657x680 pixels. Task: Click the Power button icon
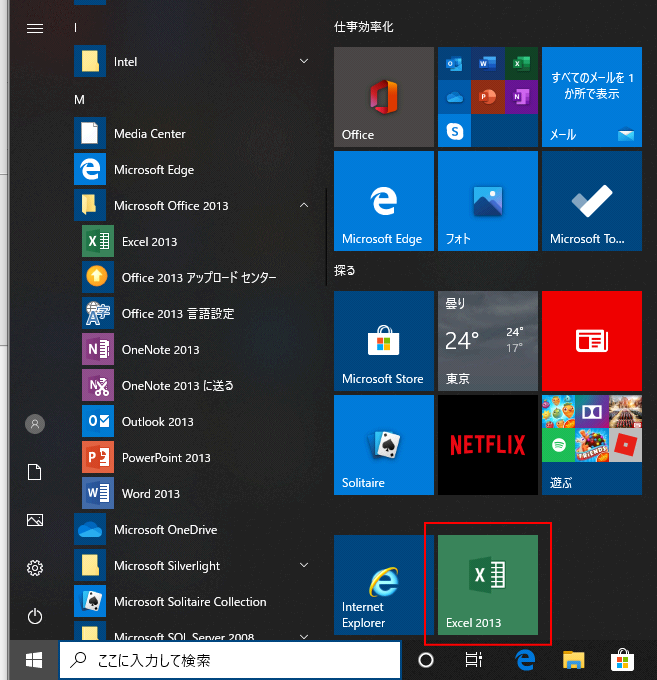click(35, 616)
